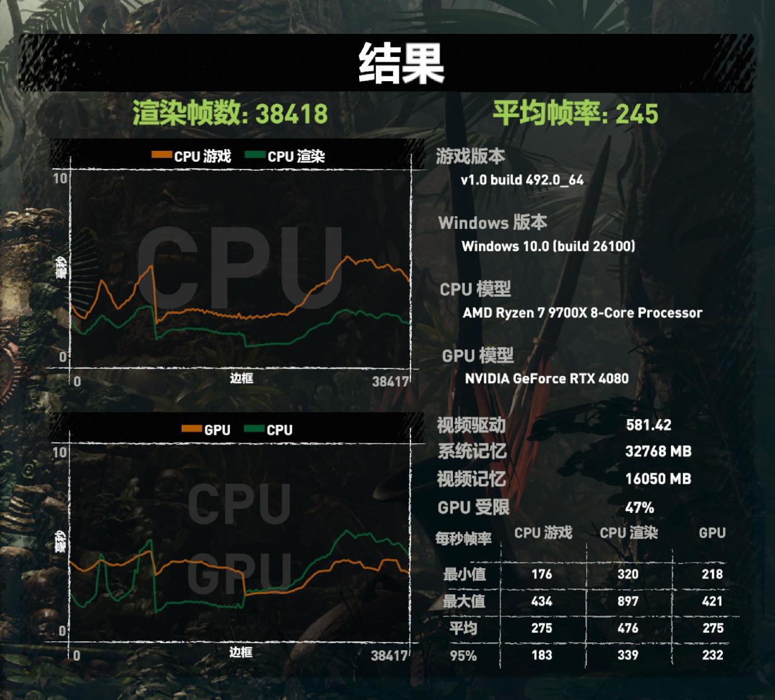This screenshot has width=775, height=700.
Task: Click the orange CPU 游戏 legend swatch
Action: click(x=161, y=155)
